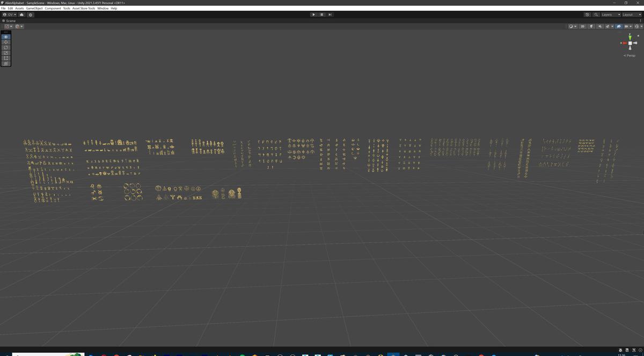Toggle scene audio in the Scene view
This screenshot has width=644, height=356.
(600, 26)
